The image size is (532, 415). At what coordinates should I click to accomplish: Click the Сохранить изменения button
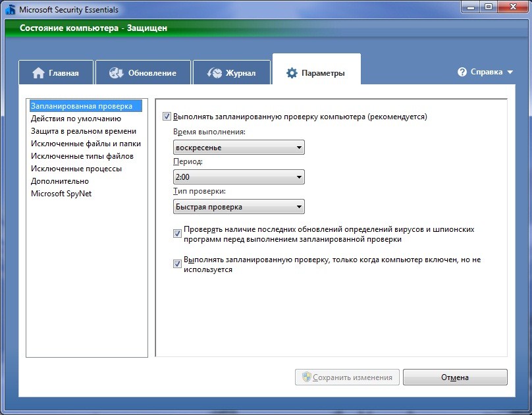tap(347, 377)
